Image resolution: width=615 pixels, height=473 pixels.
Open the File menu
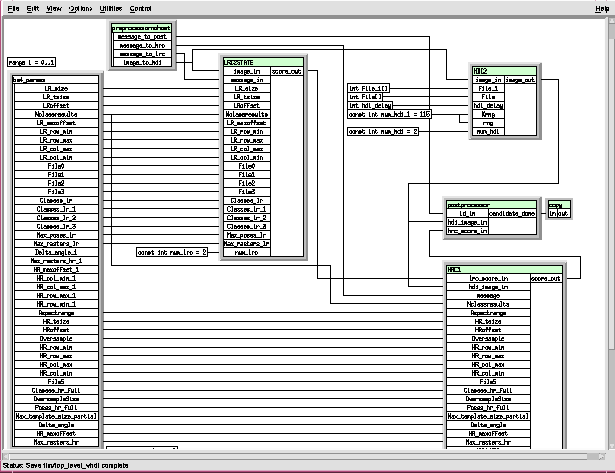click(x=13, y=8)
